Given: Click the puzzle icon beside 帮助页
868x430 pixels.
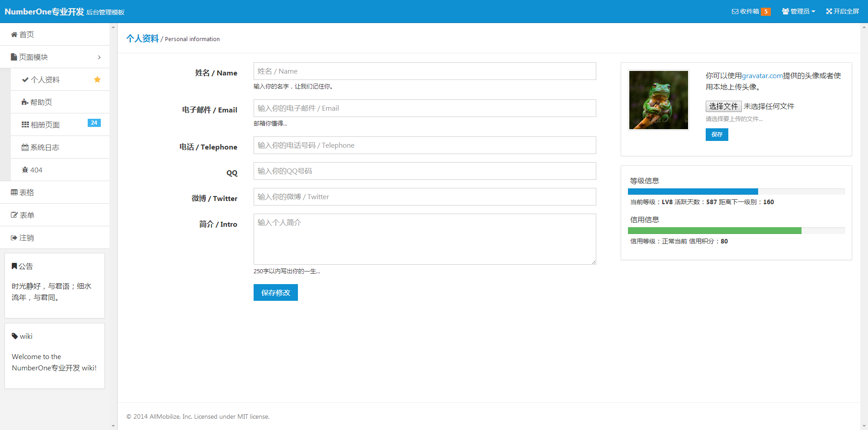Looking at the screenshot, I should (25, 102).
